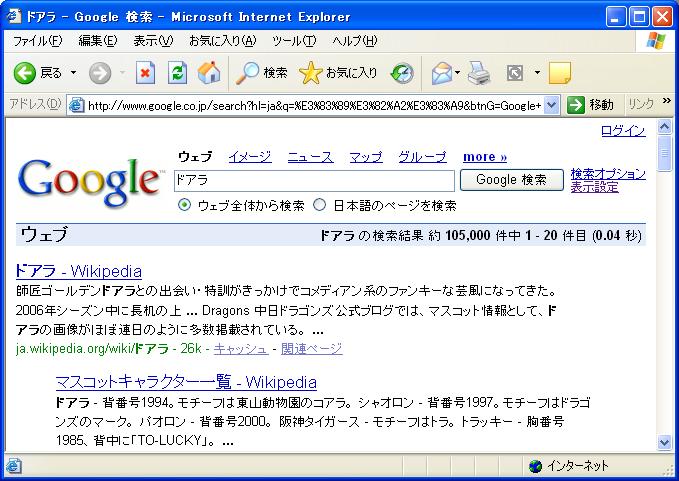Open the ドアラ - Wikipedia result
Screen dimensions: 679x481
pyautogui.click(x=78, y=271)
